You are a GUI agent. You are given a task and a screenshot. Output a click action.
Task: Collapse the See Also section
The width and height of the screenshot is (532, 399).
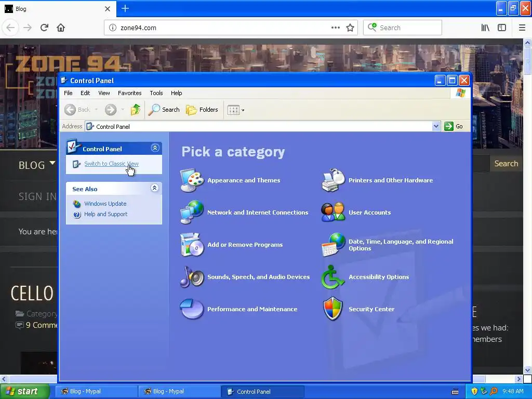(x=155, y=188)
